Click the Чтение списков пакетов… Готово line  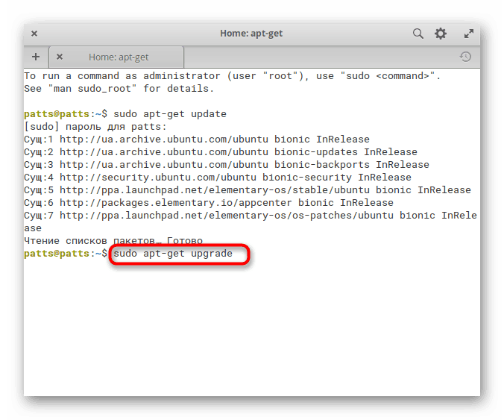[x=113, y=241]
